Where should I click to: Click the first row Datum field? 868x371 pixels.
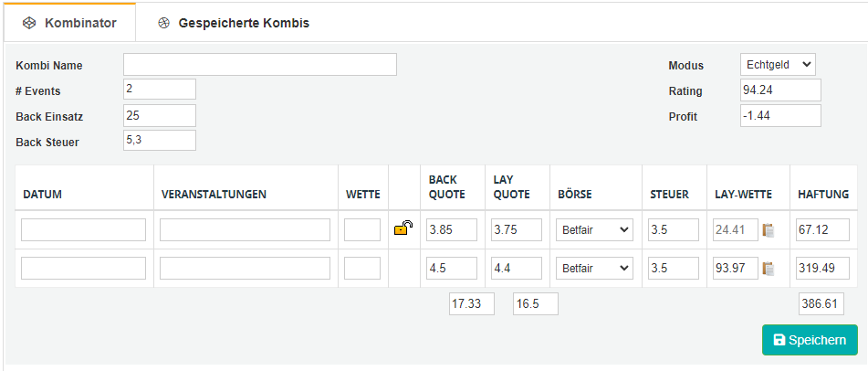pos(84,229)
